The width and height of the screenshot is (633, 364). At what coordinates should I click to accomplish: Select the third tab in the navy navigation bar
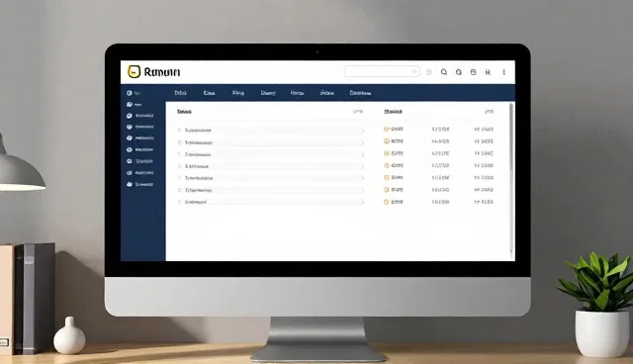(237, 93)
